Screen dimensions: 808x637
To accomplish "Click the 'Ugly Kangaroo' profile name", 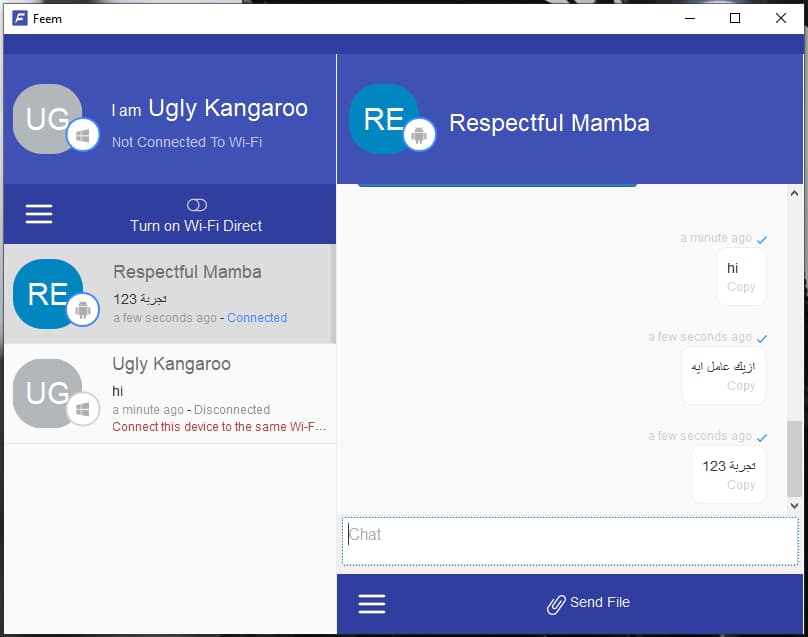I will 228,109.
